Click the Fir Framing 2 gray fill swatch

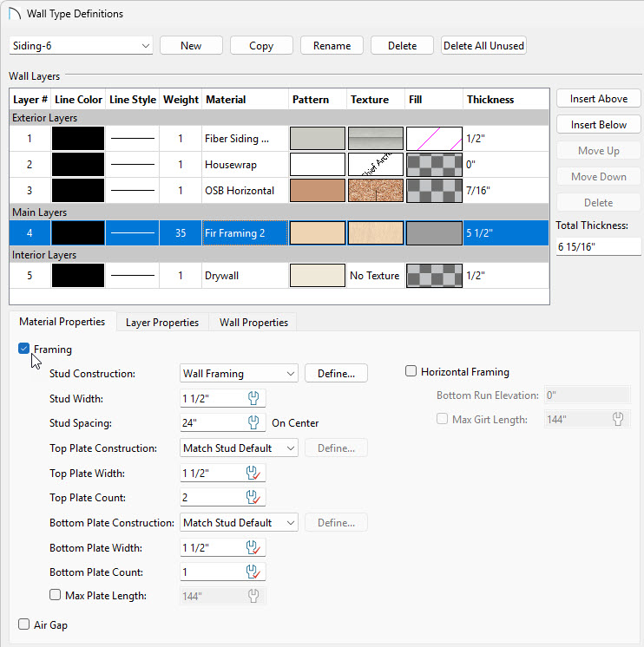click(x=434, y=232)
